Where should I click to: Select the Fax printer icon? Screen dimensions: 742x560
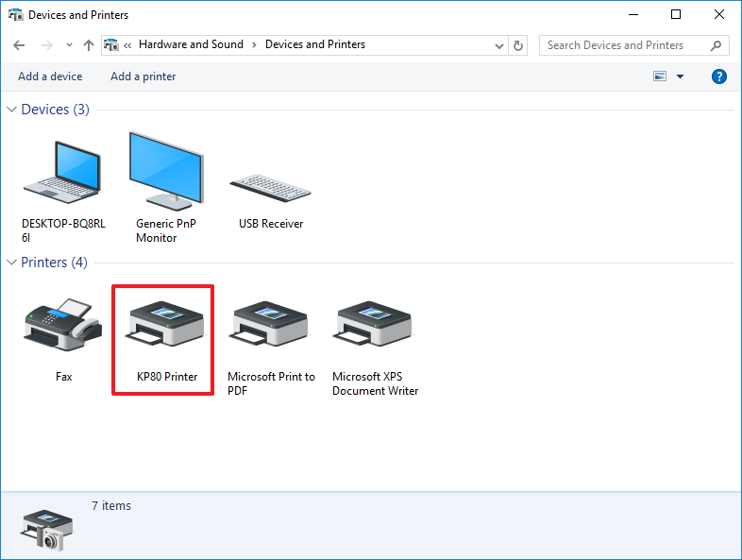coord(63,325)
